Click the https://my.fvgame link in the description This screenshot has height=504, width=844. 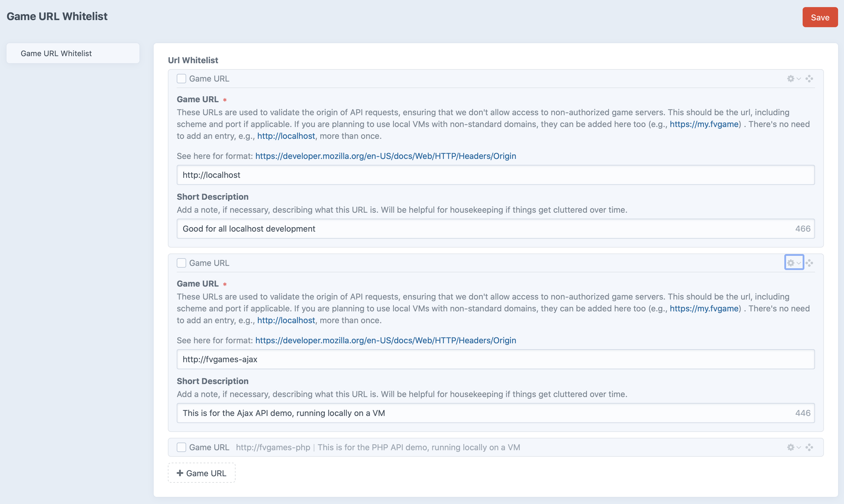[x=704, y=124]
